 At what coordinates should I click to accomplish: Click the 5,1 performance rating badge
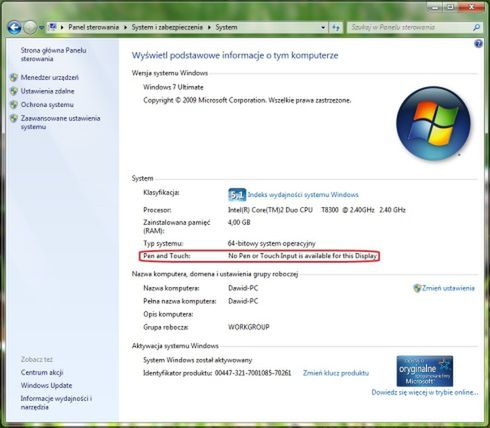click(x=237, y=195)
